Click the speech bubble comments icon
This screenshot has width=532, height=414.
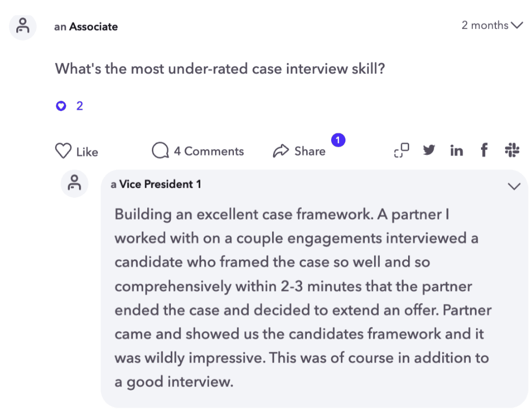[x=160, y=151]
